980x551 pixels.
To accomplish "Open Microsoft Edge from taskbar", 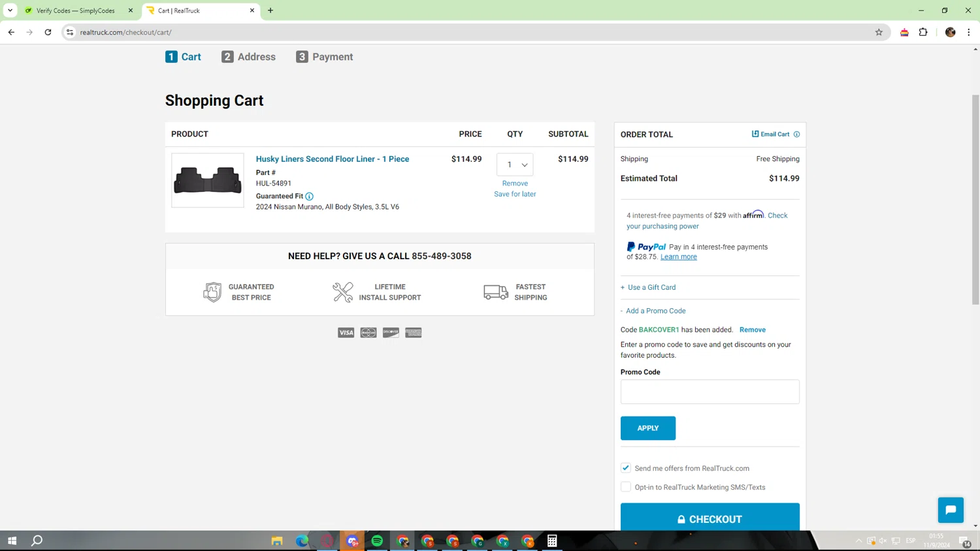I will pyautogui.click(x=302, y=541).
